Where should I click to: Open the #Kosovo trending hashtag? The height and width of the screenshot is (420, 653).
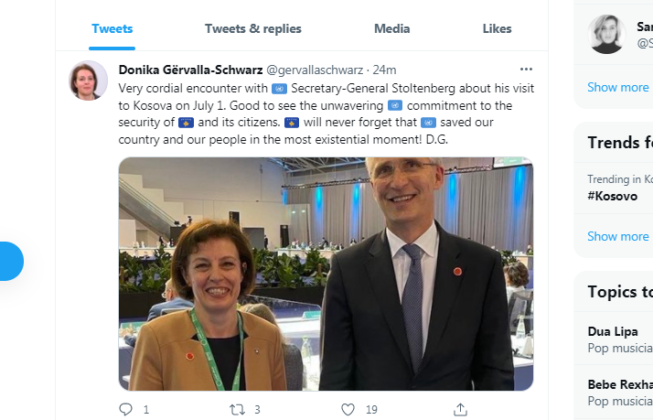click(x=612, y=196)
